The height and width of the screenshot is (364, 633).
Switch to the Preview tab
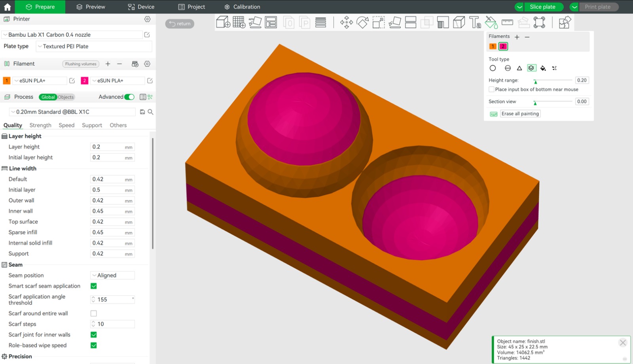(x=91, y=7)
